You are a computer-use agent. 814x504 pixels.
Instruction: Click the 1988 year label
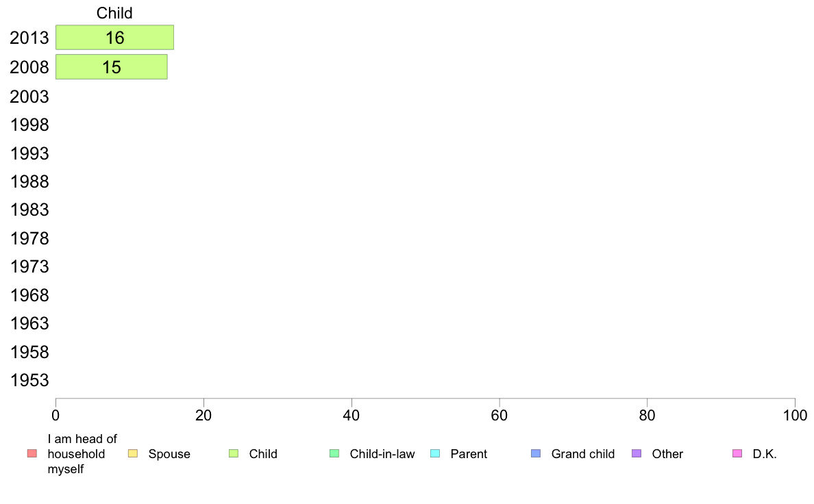tap(29, 181)
